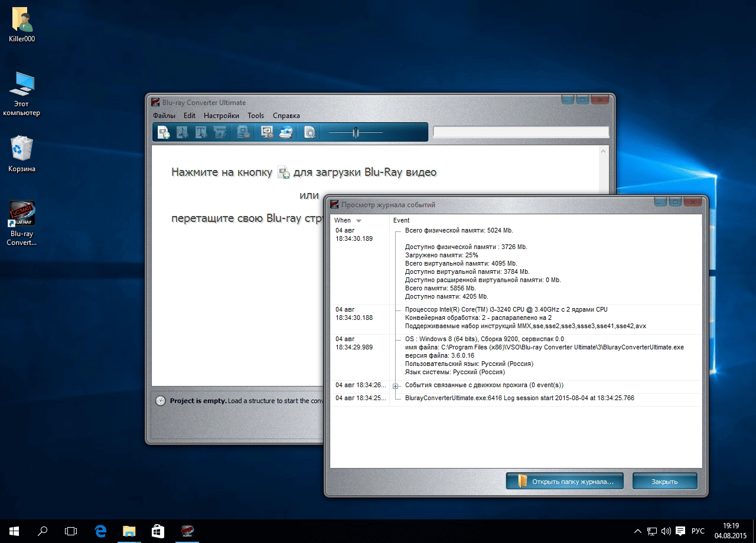
Task: Click the Blu-ray Converter title bar icon
Action: pos(155,103)
